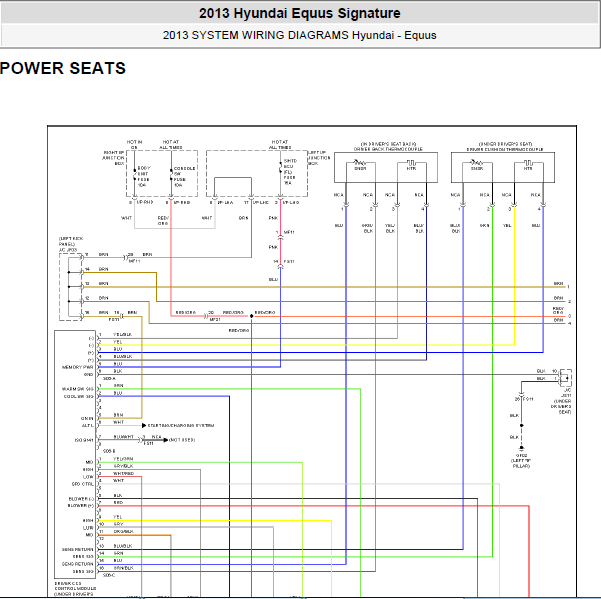The height and width of the screenshot is (599, 601).
Task: Click the "MF21" connector label
Action: click(215, 320)
